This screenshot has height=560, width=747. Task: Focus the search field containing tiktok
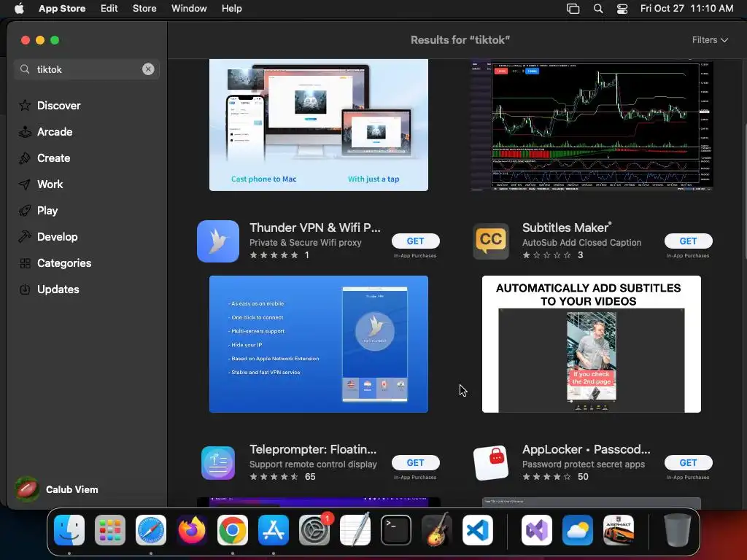click(86, 69)
